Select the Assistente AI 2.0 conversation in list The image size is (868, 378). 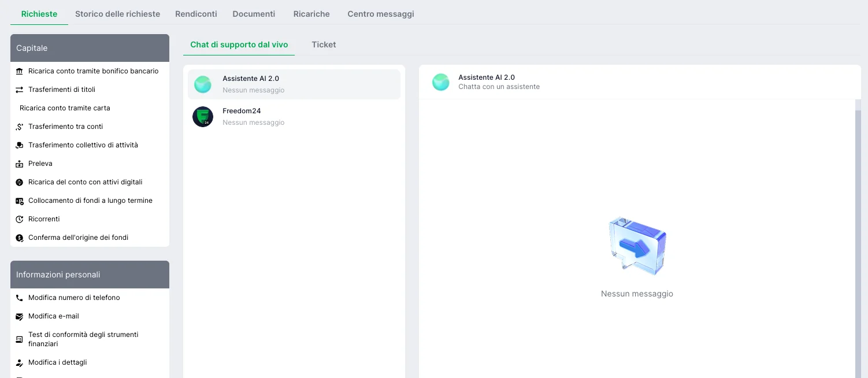coord(294,84)
